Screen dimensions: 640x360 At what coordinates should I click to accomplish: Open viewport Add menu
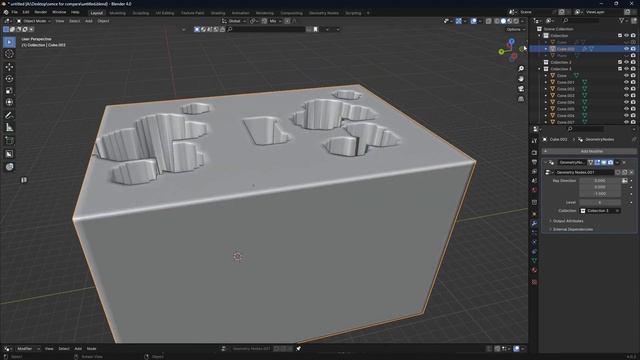(x=89, y=21)
